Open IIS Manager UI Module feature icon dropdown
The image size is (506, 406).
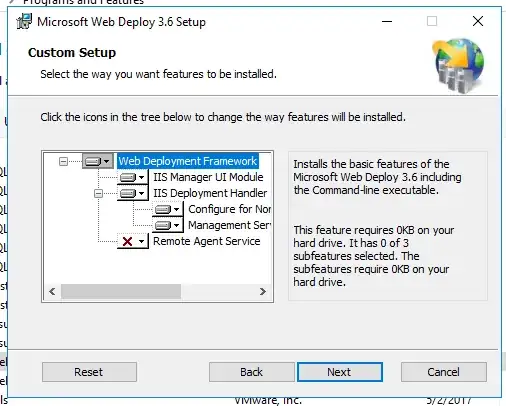(132, 177)
